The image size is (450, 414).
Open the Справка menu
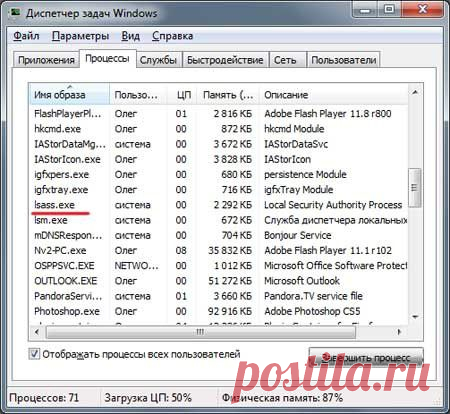coord(172,36)
